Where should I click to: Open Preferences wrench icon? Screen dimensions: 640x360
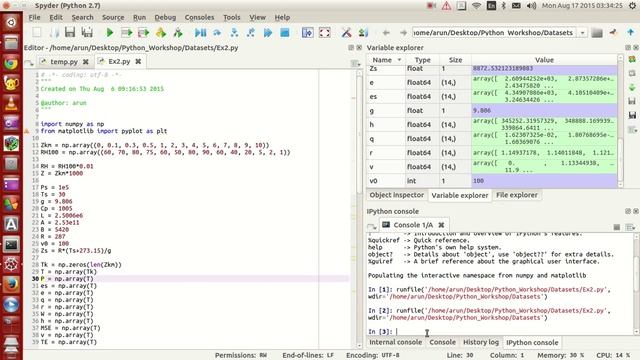click(x=346, y=32)
